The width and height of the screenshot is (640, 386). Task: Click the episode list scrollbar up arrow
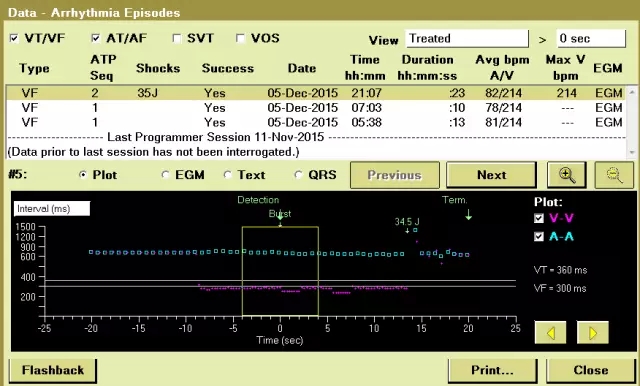tap(632, 92)
